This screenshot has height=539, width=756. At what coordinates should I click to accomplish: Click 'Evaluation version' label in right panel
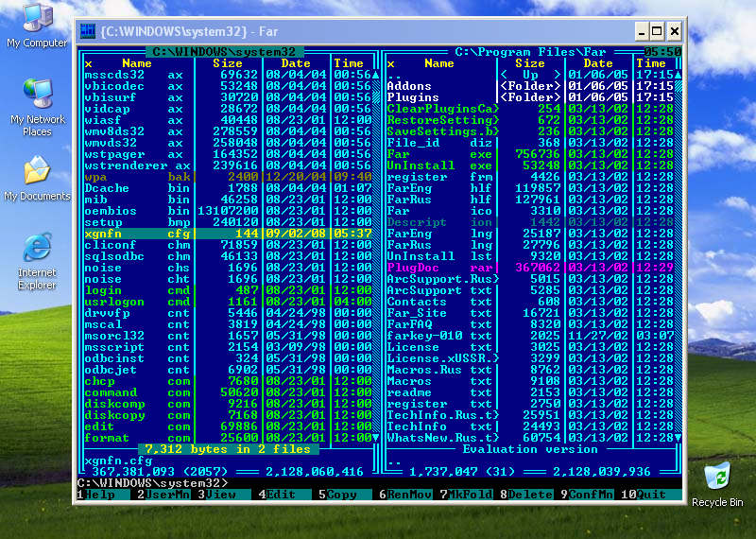pyautogui.click(x=530, y=449)
